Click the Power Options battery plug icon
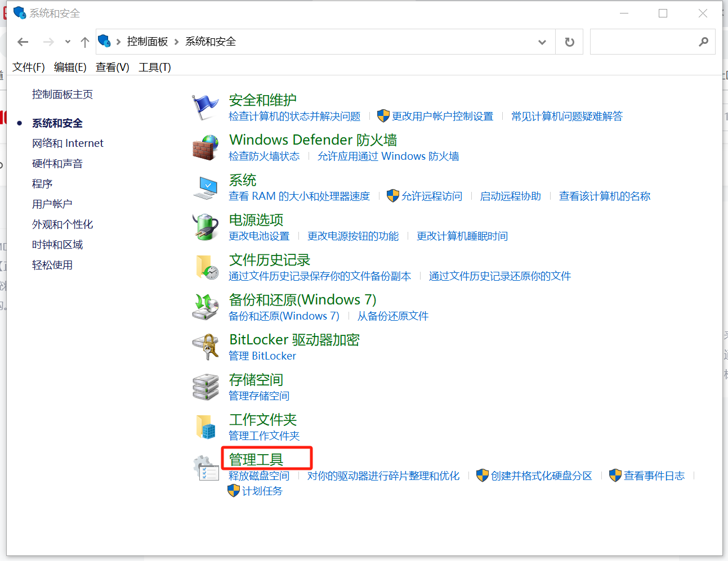This screenshot has width=728, height=561. [205, 227]
